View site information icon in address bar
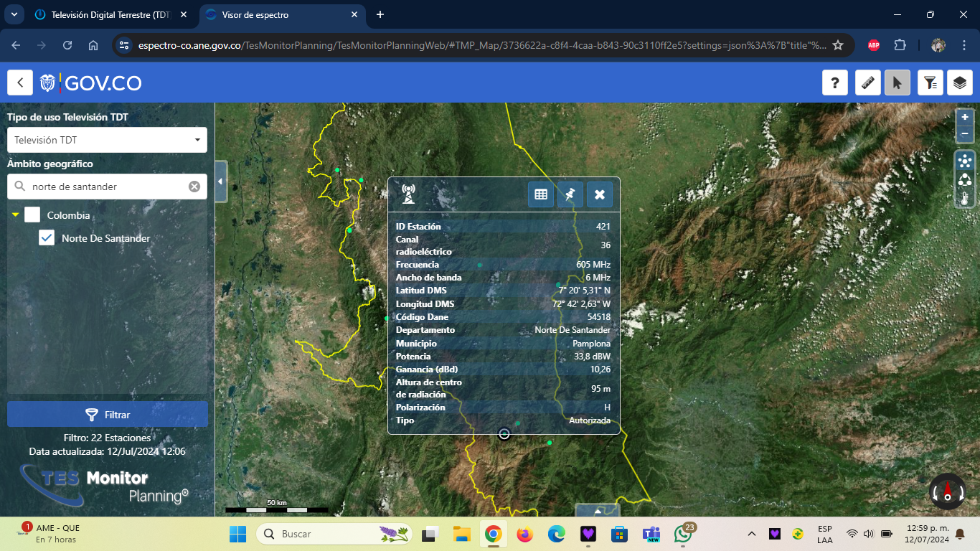The width and height of the screenshot is (980, 551). [124, 45]
